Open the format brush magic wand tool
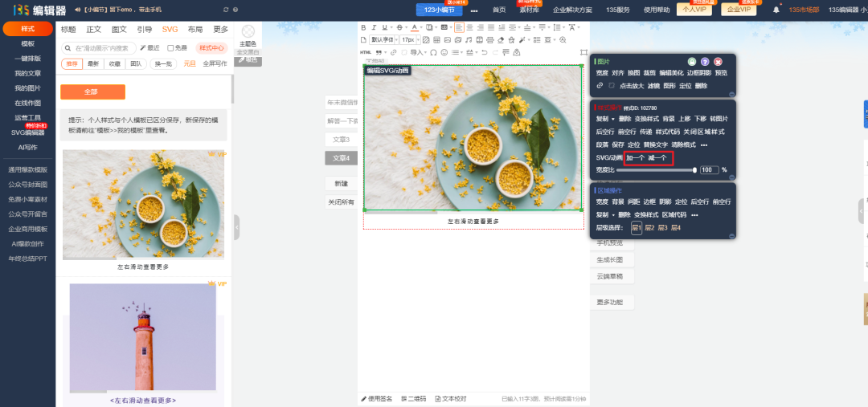Viewport: 868px width, 407px height. 522,39
